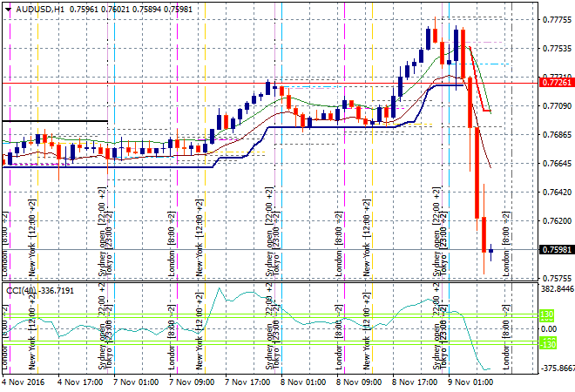Click the 0.76645 price scale value
This screenshot has height=392, width=575.
pos(557,163)
